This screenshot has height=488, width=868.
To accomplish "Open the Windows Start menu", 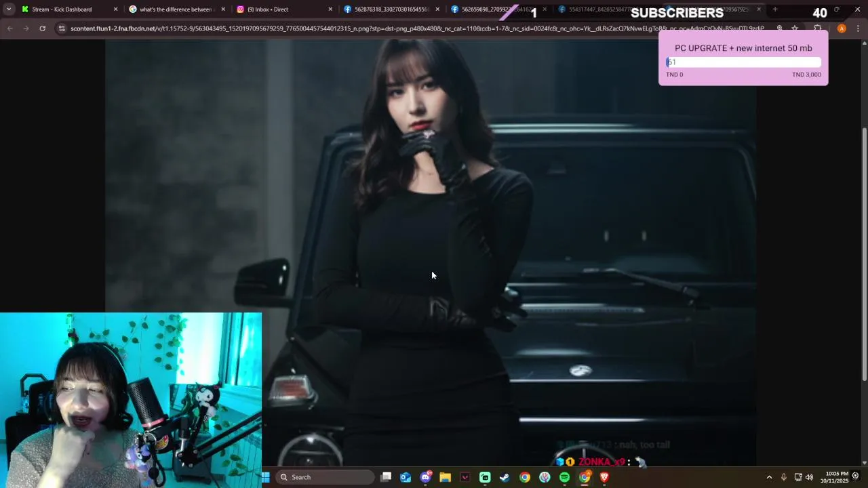I will coord(266,477).
